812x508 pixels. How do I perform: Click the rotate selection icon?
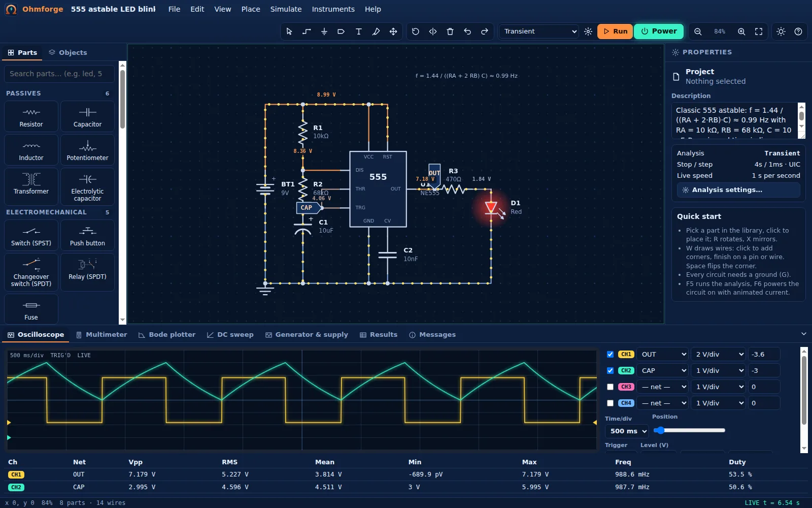point(415,31)
